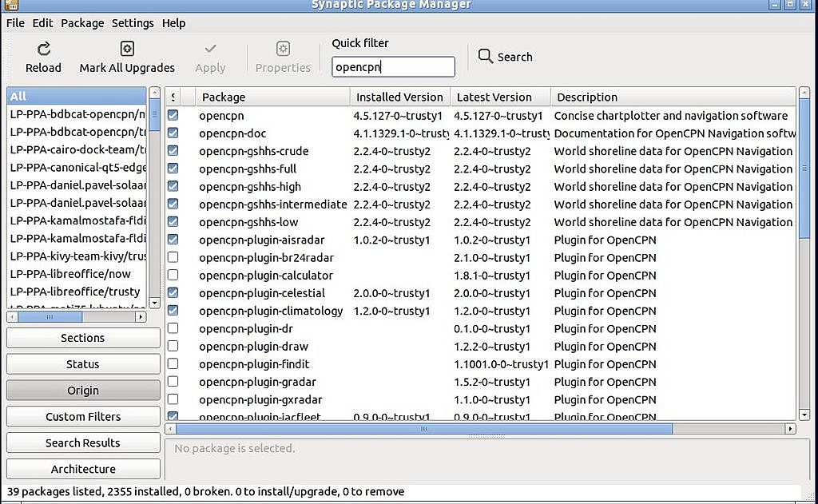This screenshot has width=818, height=504.
Task: Sort by the Description column header
Action: pyautogui.click(x=673, y=97)
